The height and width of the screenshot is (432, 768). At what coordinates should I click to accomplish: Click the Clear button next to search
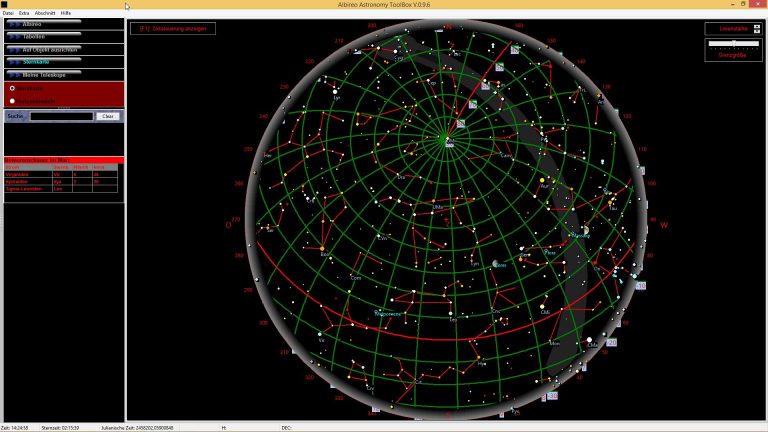click(108, 116)
